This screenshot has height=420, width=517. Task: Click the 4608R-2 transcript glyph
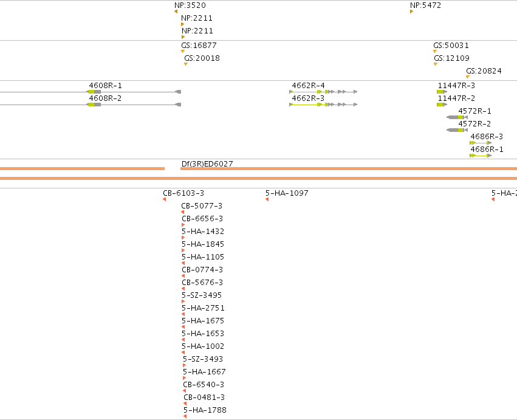91,105
